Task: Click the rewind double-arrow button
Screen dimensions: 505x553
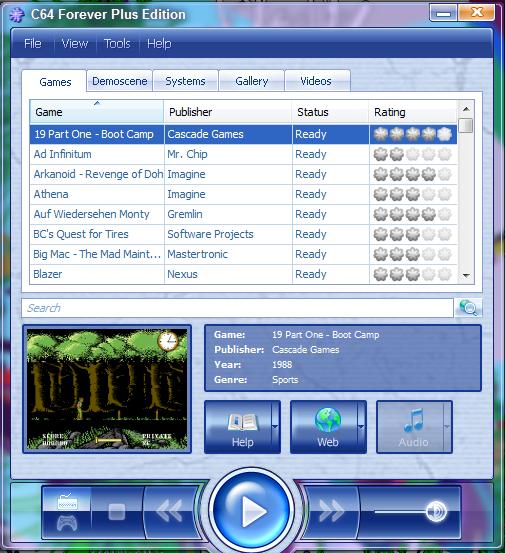Action: coord(170,510)
